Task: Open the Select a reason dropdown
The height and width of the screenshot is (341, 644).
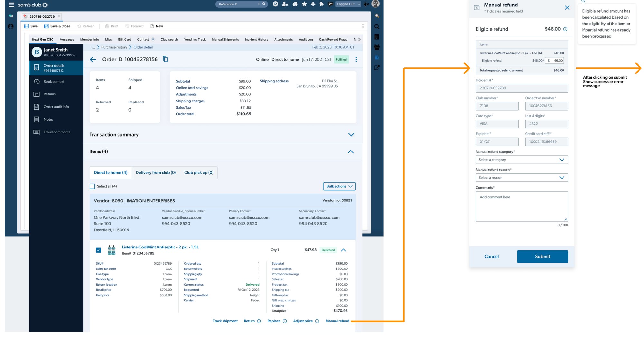Action: [x=522, y=178]
